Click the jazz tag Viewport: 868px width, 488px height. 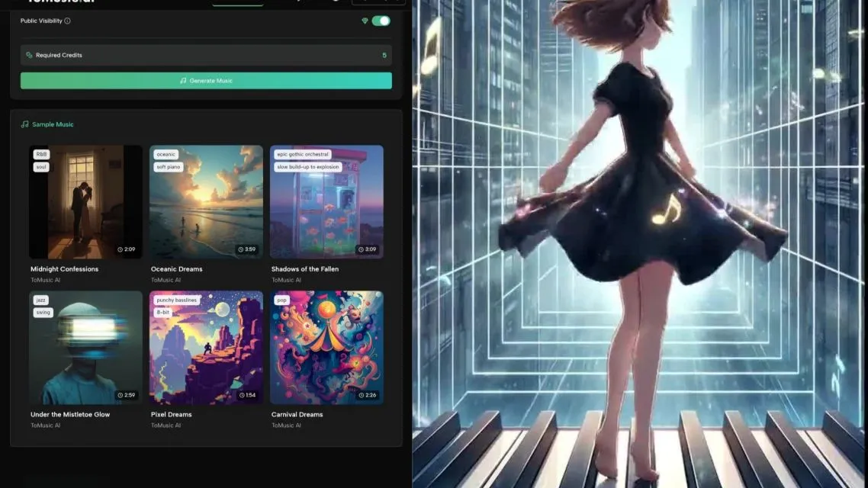pyautogui.click(x=41, y=300)
